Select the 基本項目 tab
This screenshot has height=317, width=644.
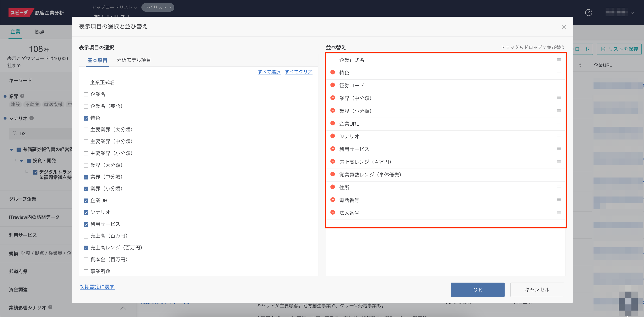click(x=97, y=60)
